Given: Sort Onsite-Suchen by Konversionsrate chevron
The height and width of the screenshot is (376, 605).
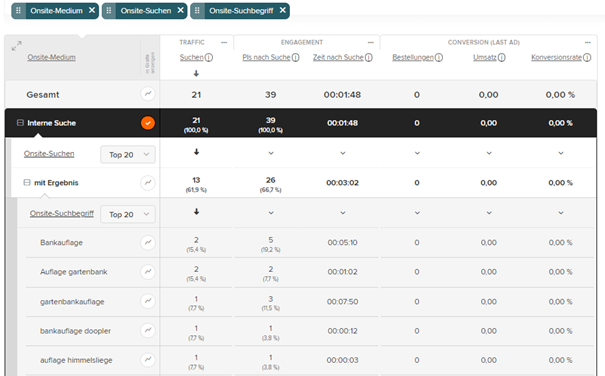Looking at the screenshot, I should click(561, 153).
